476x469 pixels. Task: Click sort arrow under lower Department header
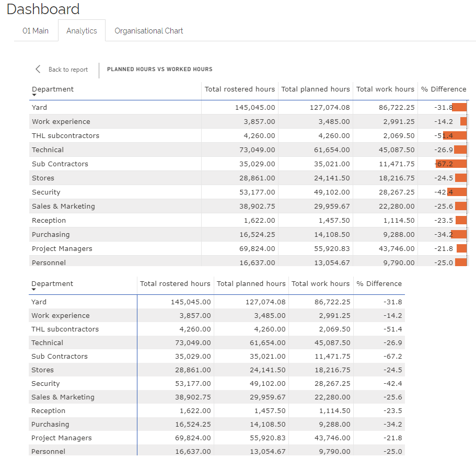(x=33, y=290)
